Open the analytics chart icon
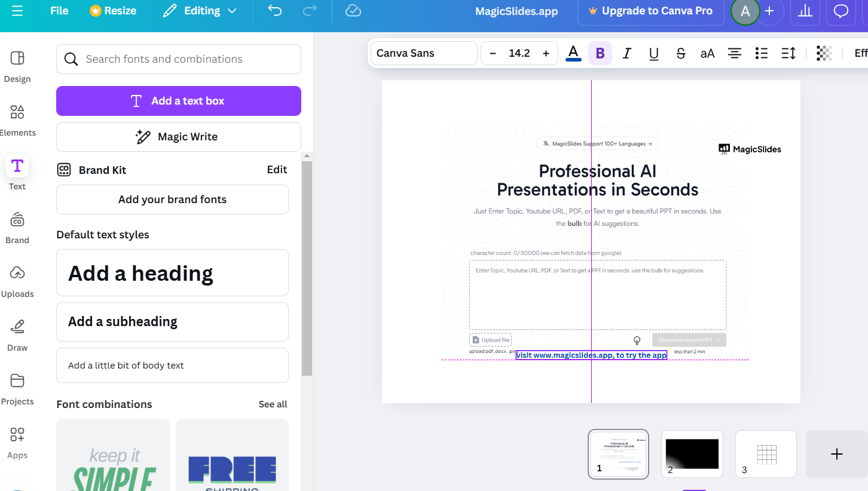The height and width of the screenshot is (491, 868). [x=805, y=11]
